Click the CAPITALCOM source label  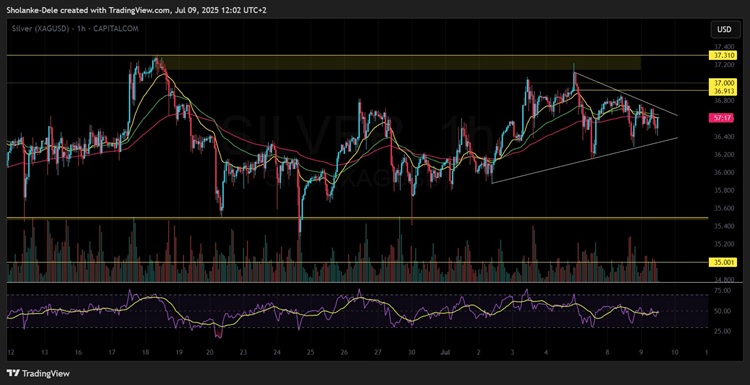pos(116,29)
